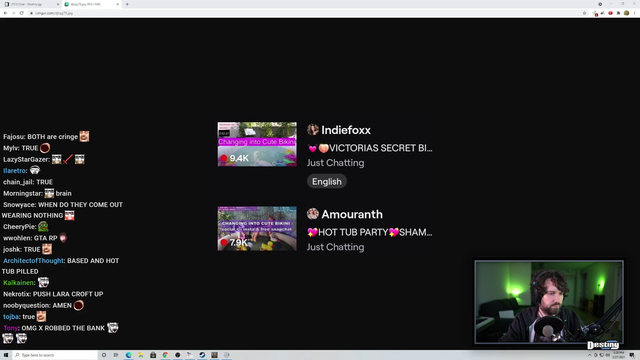
Task: Open the Amouranth stream thumbnail
Action: pyautogui.click(x=257, y=229)
